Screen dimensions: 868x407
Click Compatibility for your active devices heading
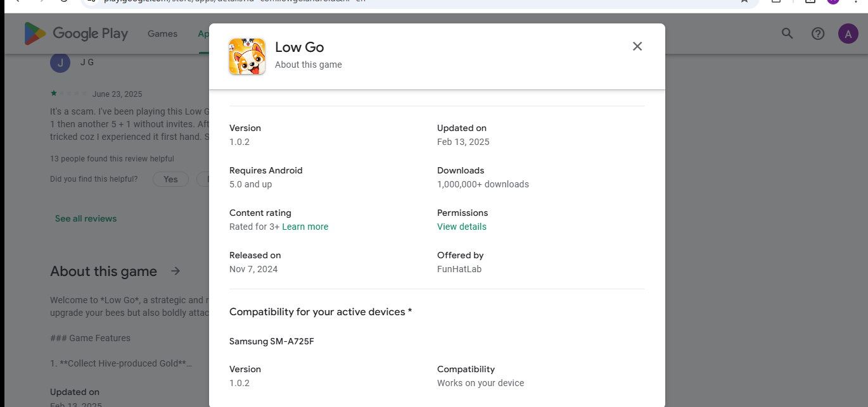tap(321, 312)
